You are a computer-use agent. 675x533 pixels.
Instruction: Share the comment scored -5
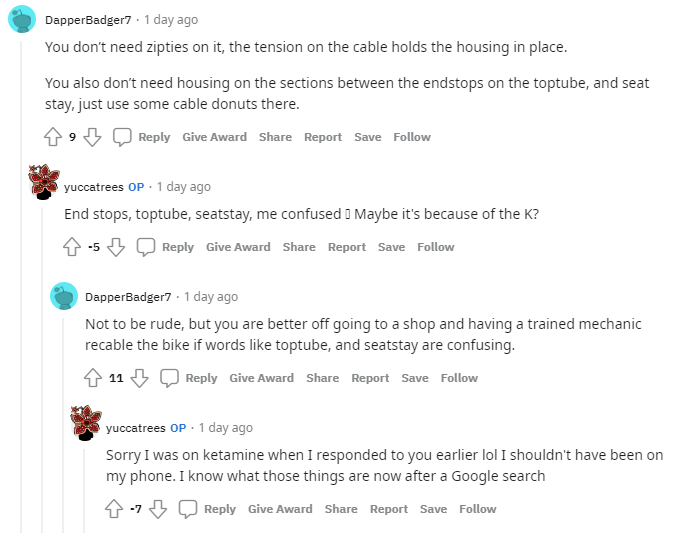[x=299, y=247]
